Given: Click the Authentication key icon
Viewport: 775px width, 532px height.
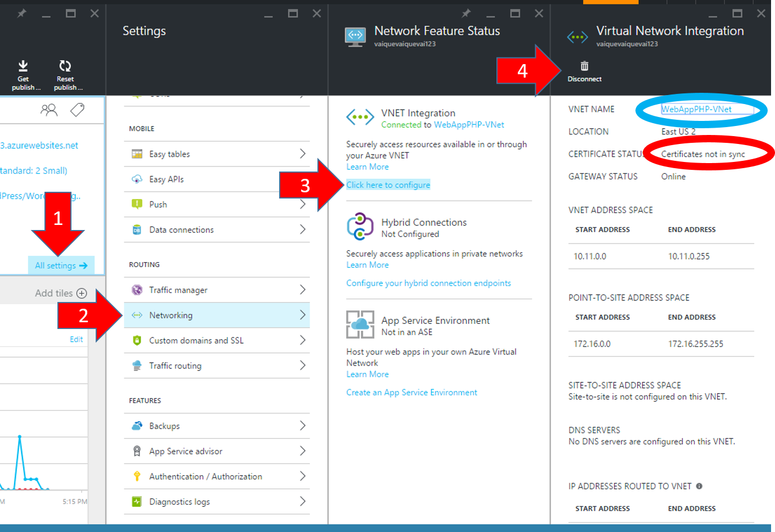Looking at the screenshot, I should pos(137,476).
